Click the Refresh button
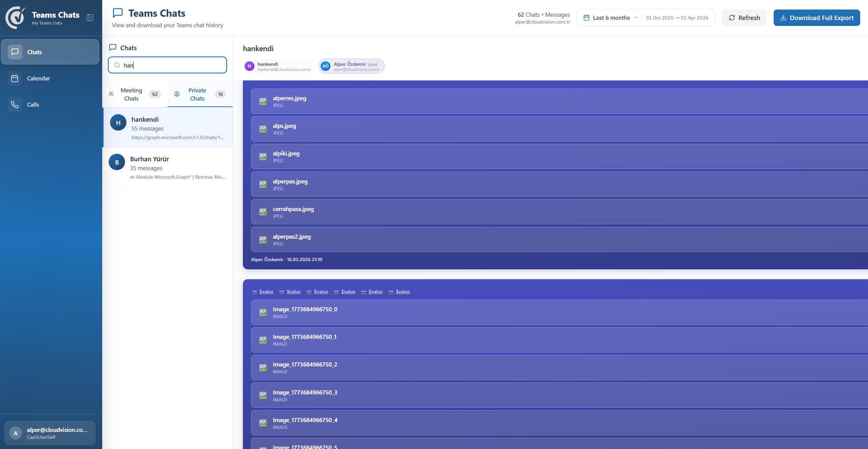Viewport: 868px width, 449px height. coord(744,18)
